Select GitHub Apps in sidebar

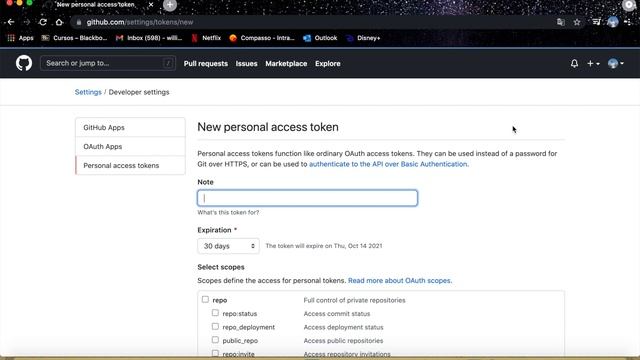[130, 127]
